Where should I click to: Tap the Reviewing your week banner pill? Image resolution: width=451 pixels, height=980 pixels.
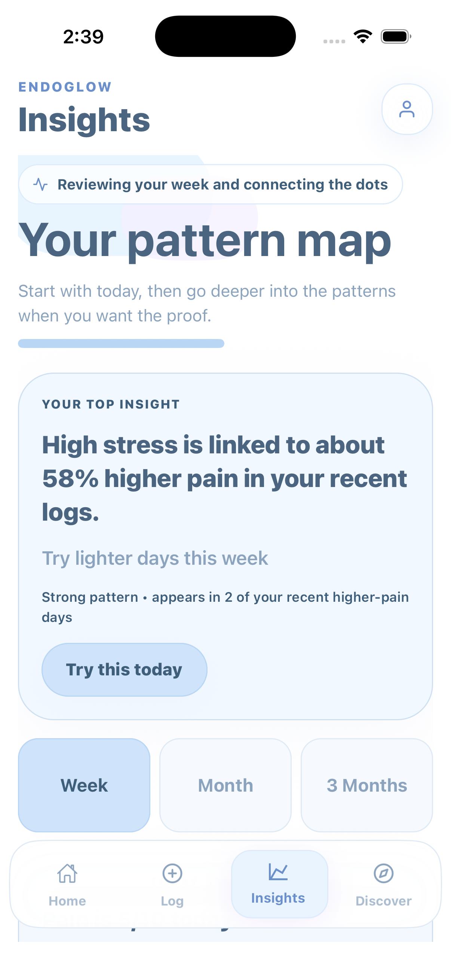click(x=211, y=185)
